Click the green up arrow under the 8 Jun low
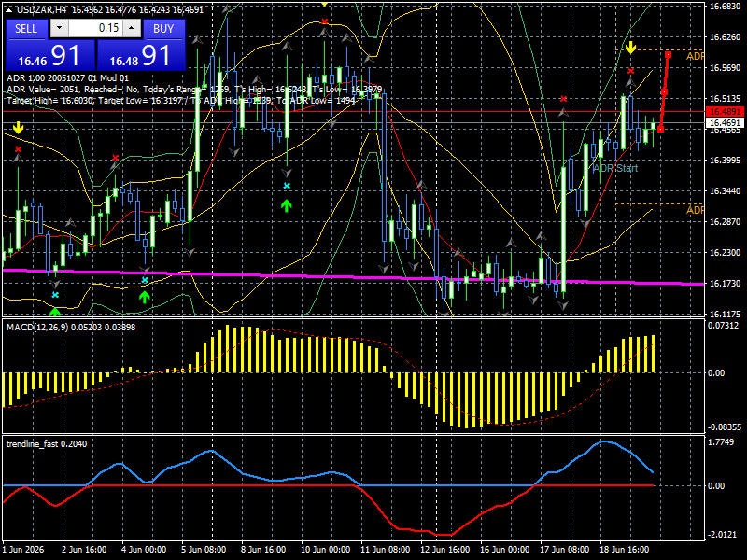 (287, 205)
